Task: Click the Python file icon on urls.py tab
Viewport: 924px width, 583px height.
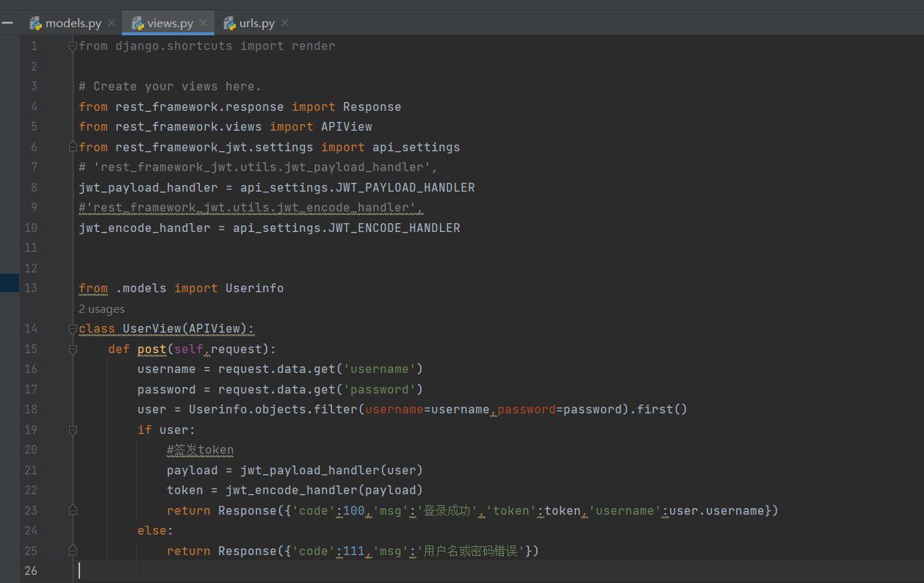Action: [x=230, y=23]
